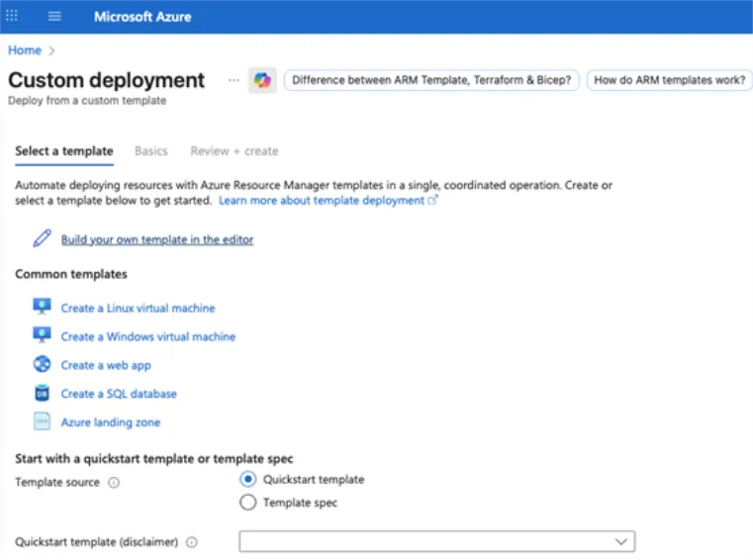
Task: Click the Quickstart template (disclaimer) label
Action: (x=97, y=542)
